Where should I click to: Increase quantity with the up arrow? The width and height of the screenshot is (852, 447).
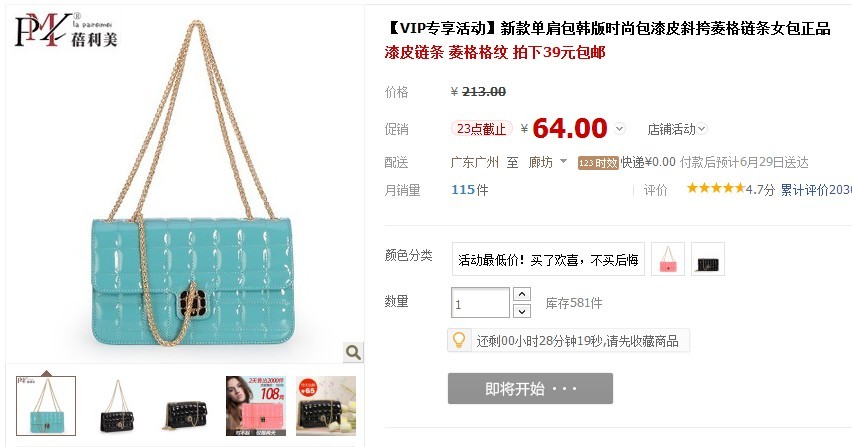[x=522, y=294]
